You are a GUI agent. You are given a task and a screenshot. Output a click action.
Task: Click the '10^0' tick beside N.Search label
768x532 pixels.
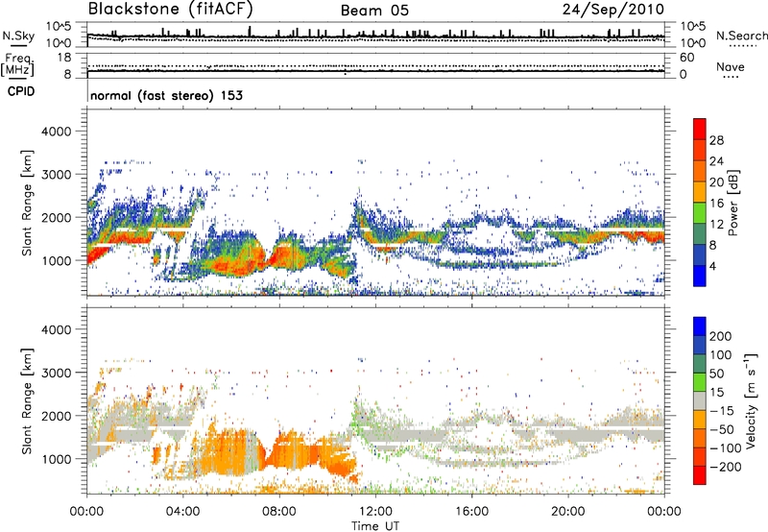point(693,43)
